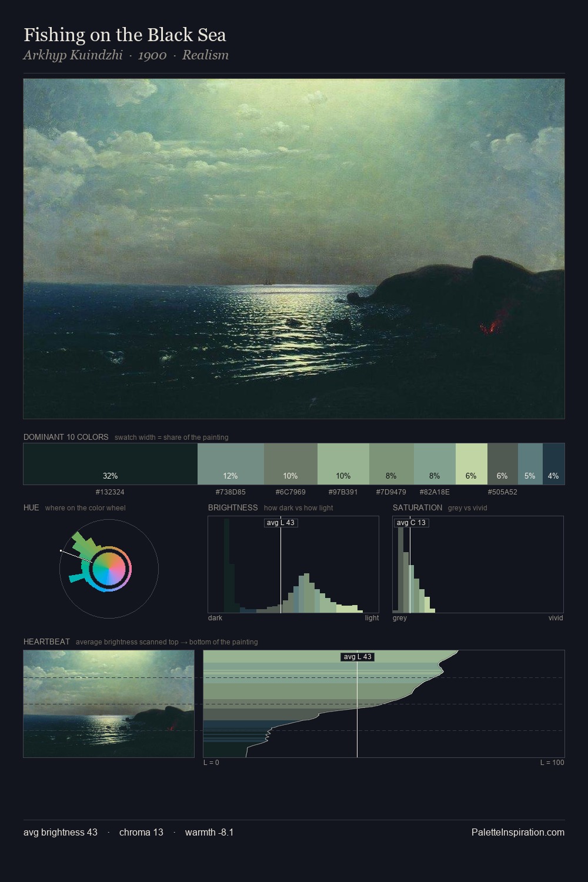Click the warmth -8.1 footer text

point(209,832)
